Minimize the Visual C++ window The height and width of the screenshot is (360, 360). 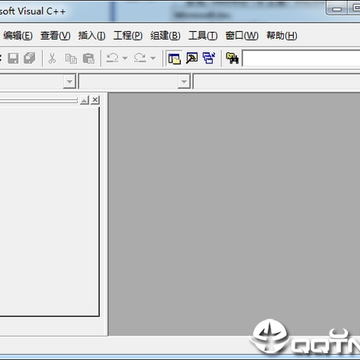point(337,9)
